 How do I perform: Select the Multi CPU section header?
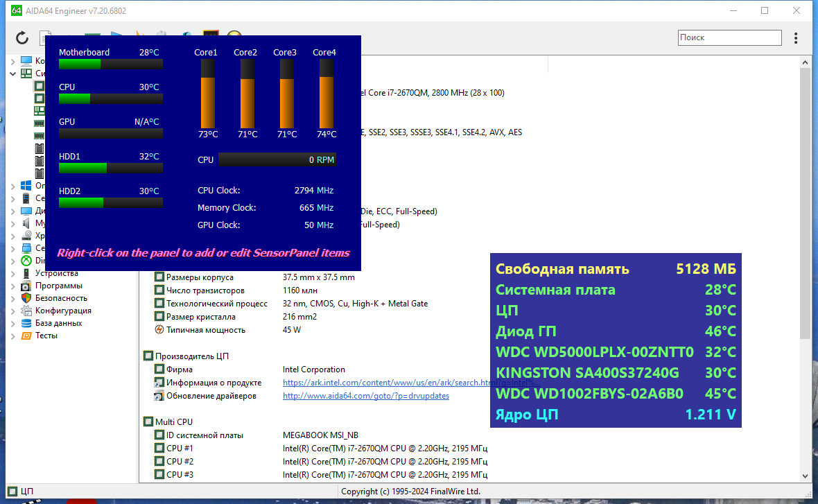[x=174, y=422]
